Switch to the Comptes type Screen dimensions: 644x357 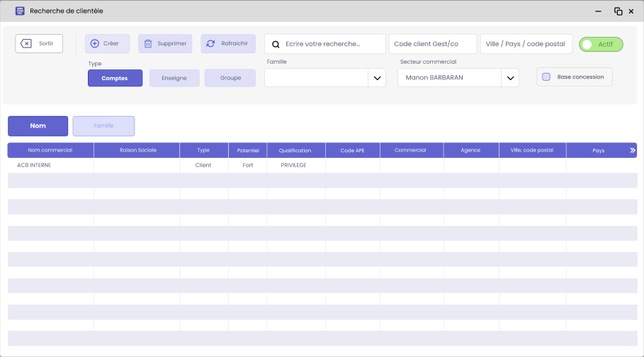(115, 78)
